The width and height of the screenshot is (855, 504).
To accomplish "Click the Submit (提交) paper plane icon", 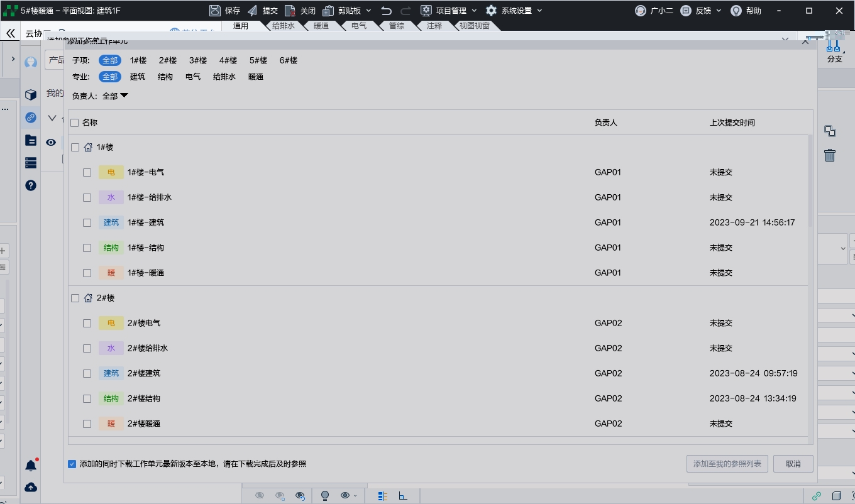I will (253, 11).
